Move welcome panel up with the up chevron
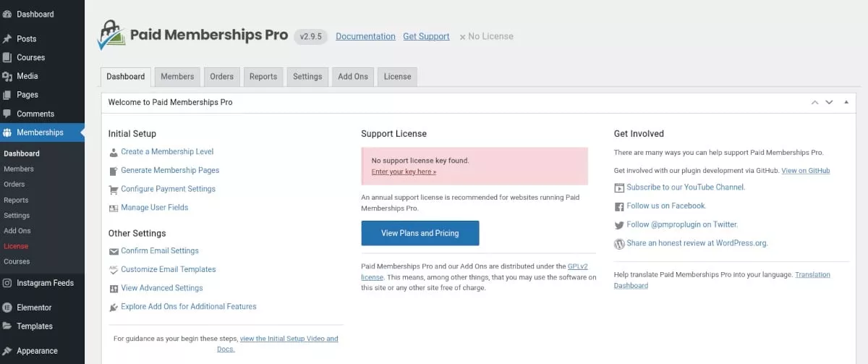The height and width of the screenshot is (364, 868). pos(815,103)
